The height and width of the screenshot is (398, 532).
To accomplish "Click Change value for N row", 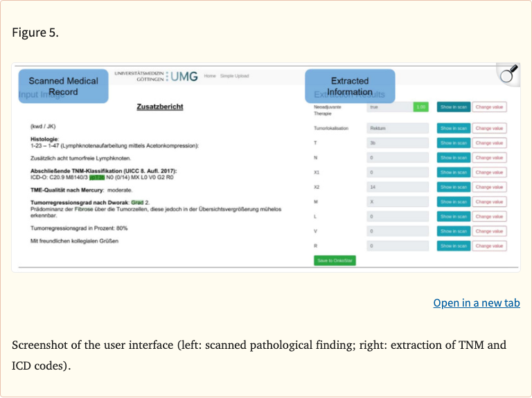I will click(x=489, y=158).
